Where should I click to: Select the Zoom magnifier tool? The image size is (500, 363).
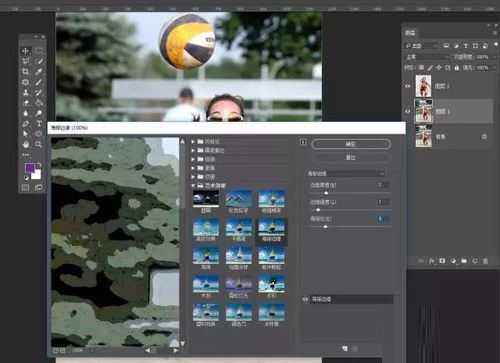tap(39, 144)
